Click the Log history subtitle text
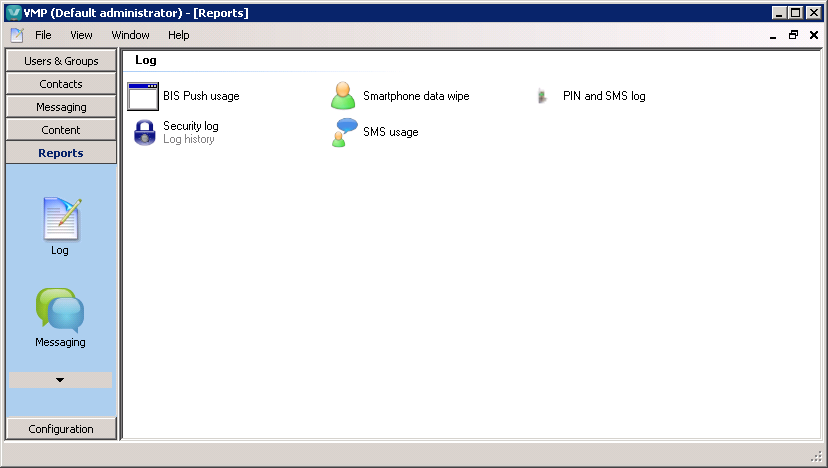 tap(189, 139)
